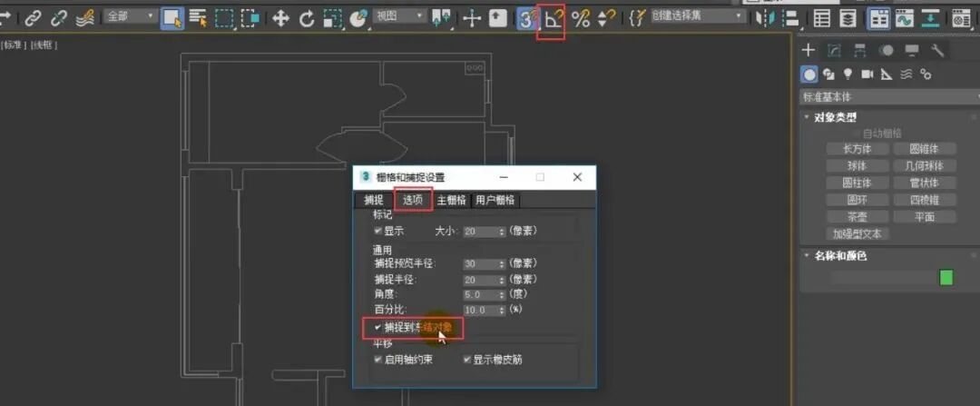
Task: Click the 球体 button
Action: [x=857, y=166]
